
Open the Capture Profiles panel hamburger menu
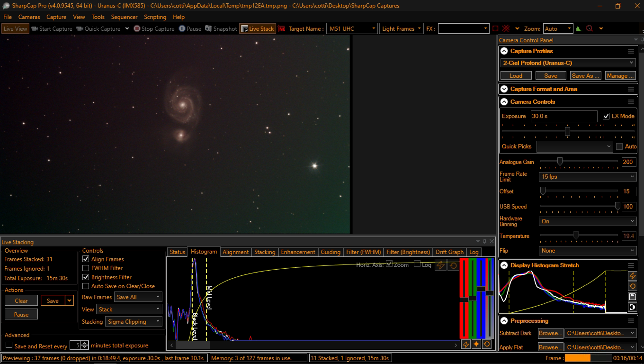[631, 51]
